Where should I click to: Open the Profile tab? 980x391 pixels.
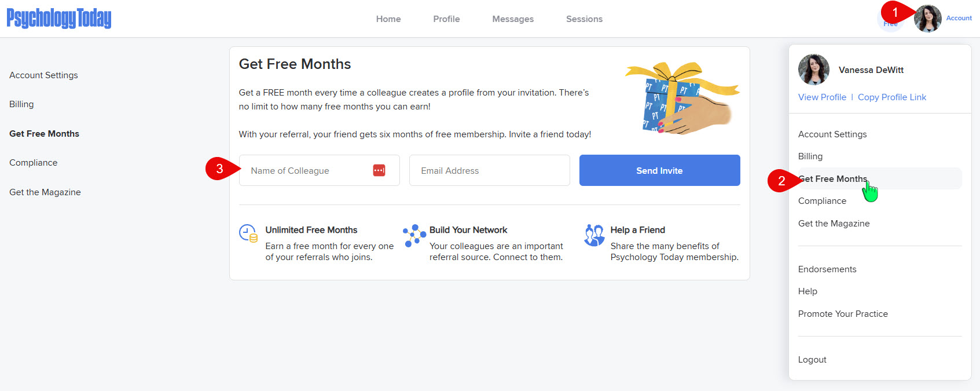[446, 19]
